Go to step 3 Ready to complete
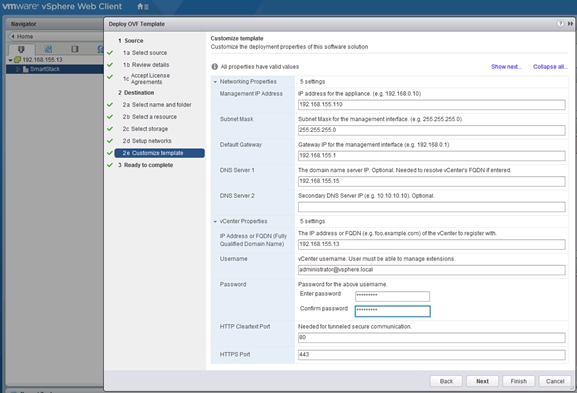This screenshot has height=393, width=577. 145,165
